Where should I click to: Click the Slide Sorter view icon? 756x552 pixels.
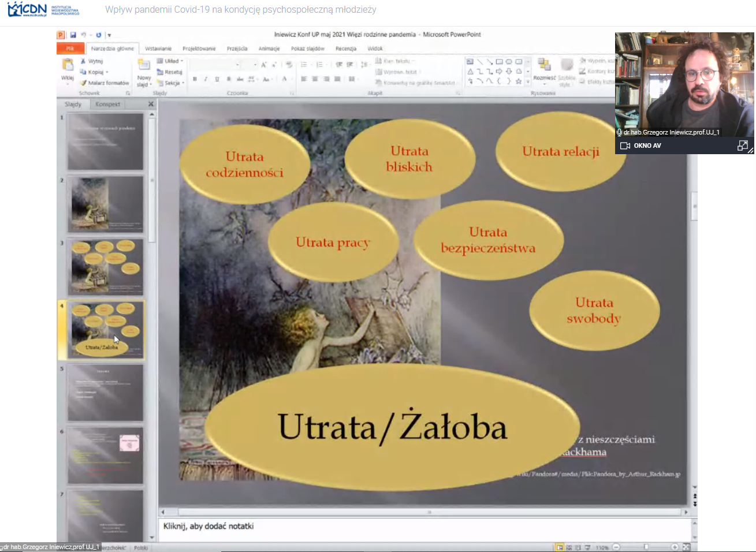pyautogui.click(x=569, y=547)
